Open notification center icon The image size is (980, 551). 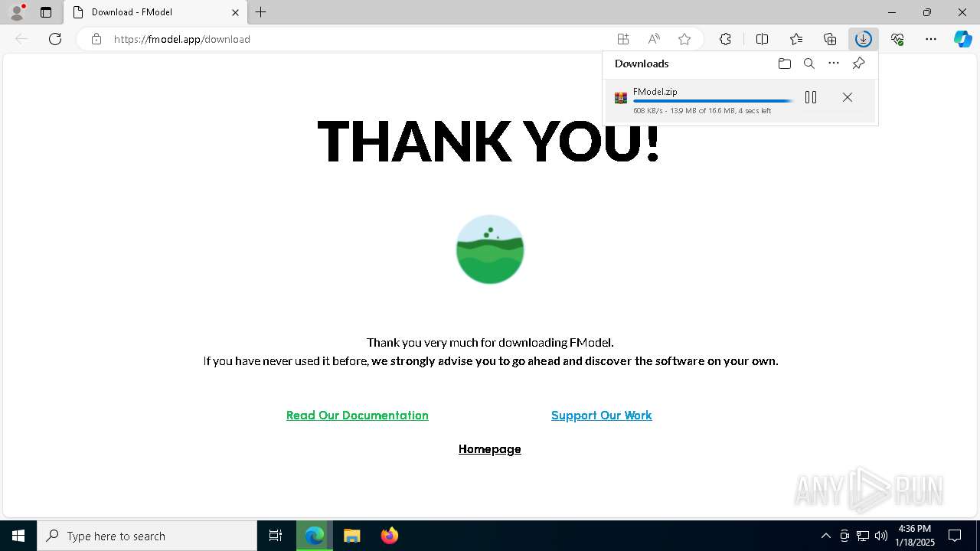click(955, 536)
